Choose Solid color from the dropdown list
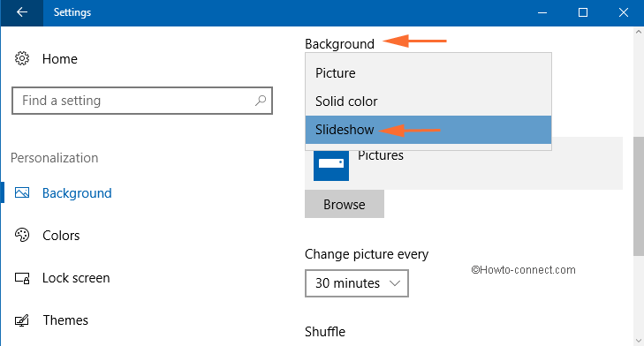This screenshot has height=346, width=644. 428,102
